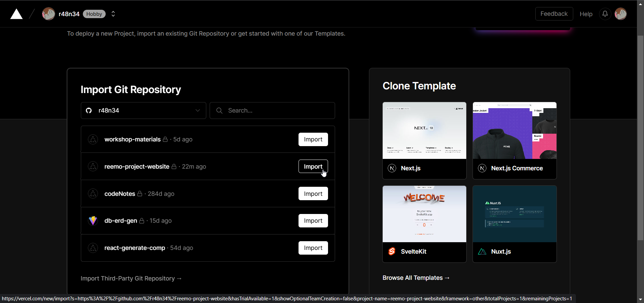Viewport: 644px width, 303px height.
Task: Click the Next.js logo icon
Action: click(x=392, y=168)
